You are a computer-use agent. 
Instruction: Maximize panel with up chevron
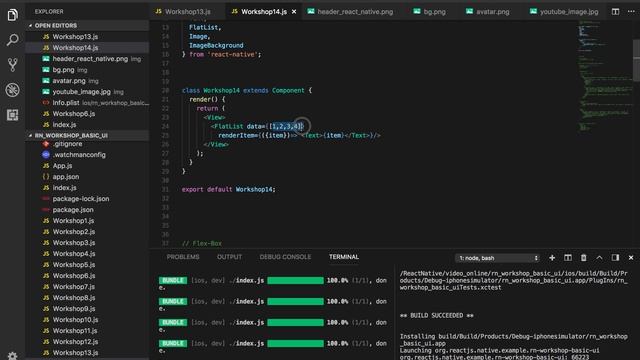[599, 258]
